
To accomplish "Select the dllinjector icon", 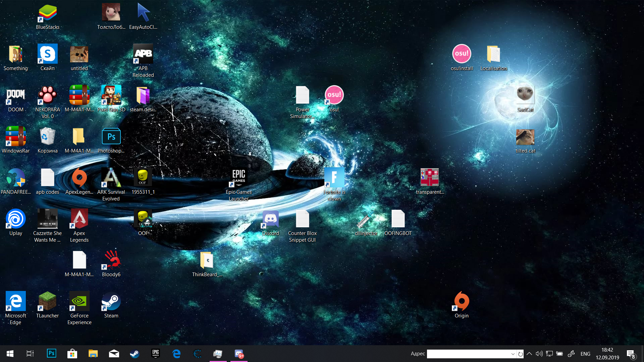I will 366,223.
